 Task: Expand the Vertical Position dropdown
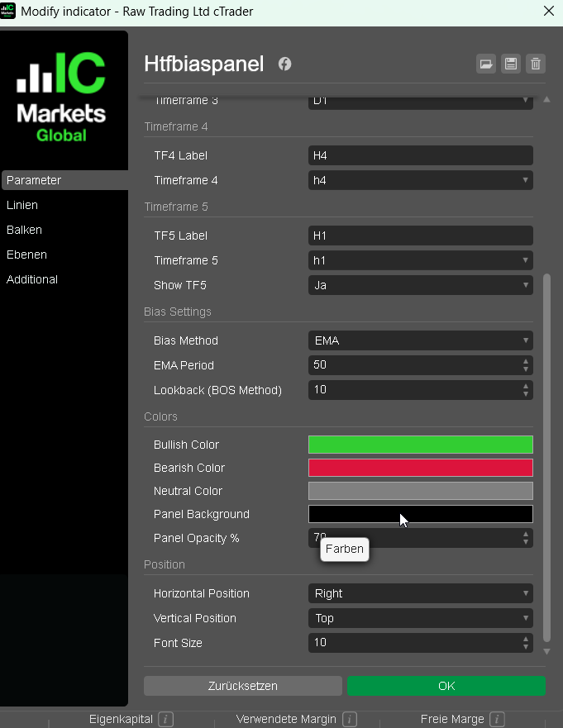(420, 618)
